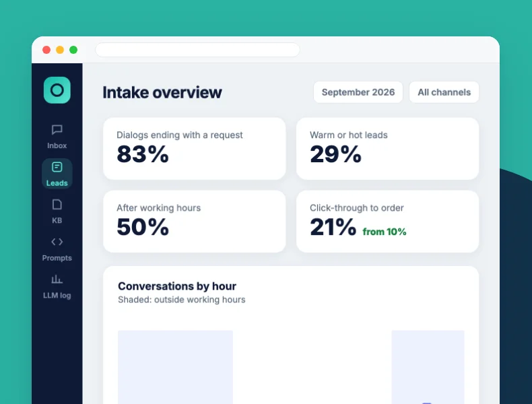Click the Intake overview heading

[x=162, y=92]
